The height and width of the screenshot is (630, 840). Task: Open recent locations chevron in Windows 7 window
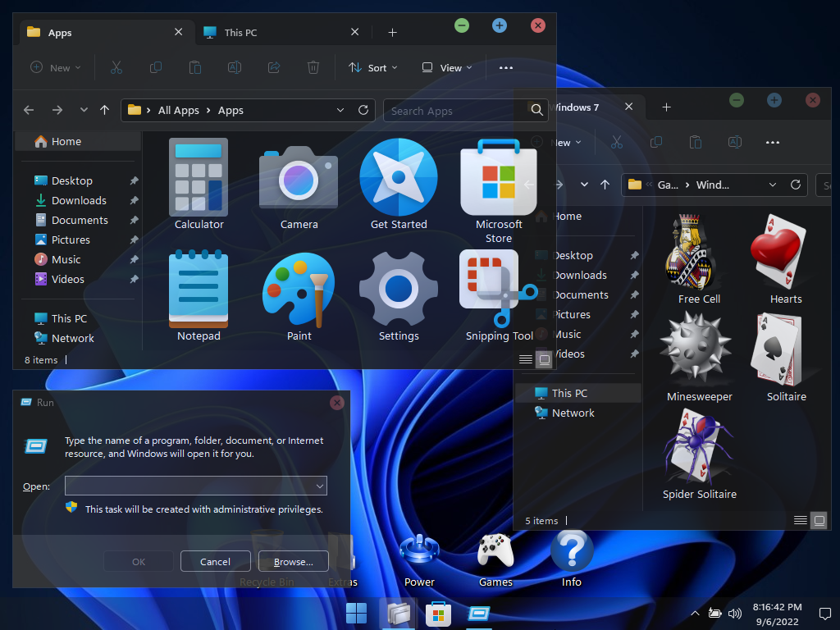point(584,185)
